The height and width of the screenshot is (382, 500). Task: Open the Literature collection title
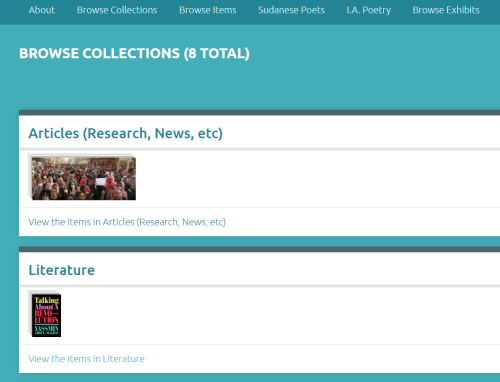[62, 270]
